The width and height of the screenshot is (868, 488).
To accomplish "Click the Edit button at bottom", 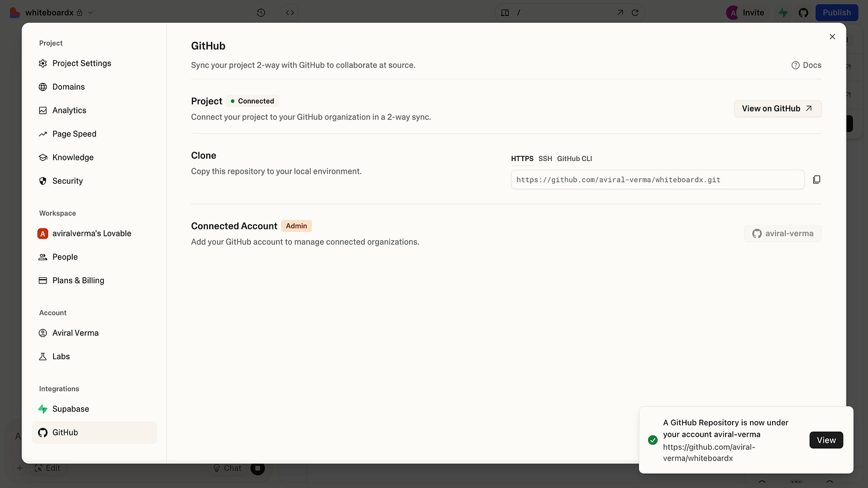I will pos(48,468).
